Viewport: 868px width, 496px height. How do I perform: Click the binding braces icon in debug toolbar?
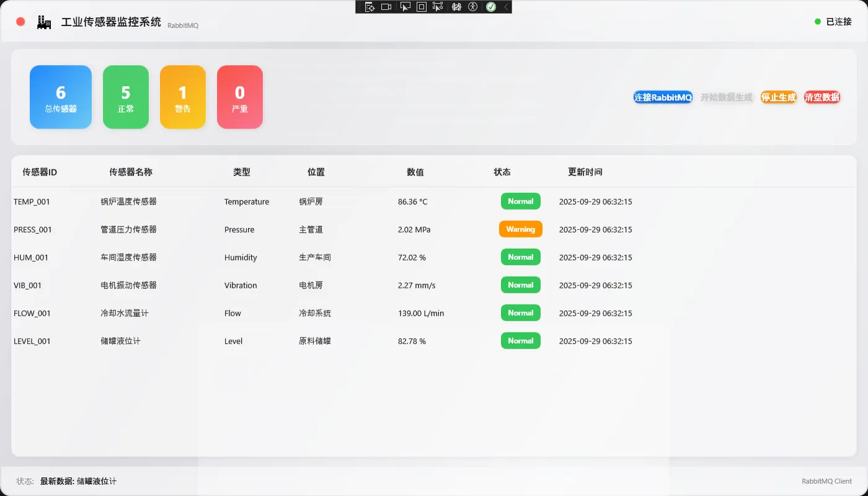[x=457, y=7]
